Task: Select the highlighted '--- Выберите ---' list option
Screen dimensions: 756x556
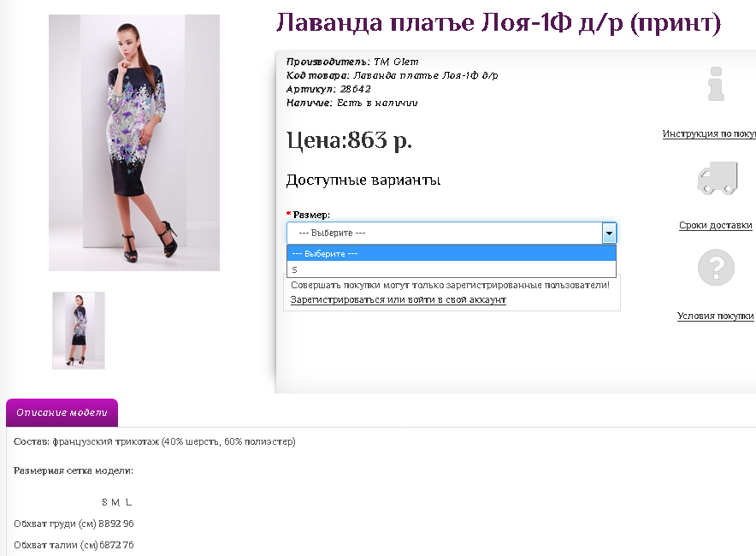Action: [x=451, y=254]
